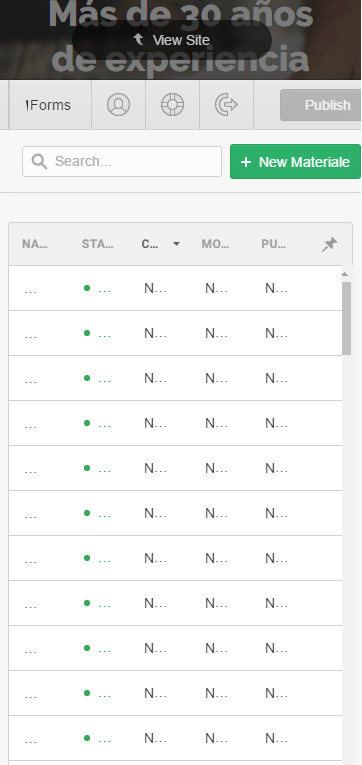Sort by the STA... column header

pyautogui.click(x=98, y=244)
